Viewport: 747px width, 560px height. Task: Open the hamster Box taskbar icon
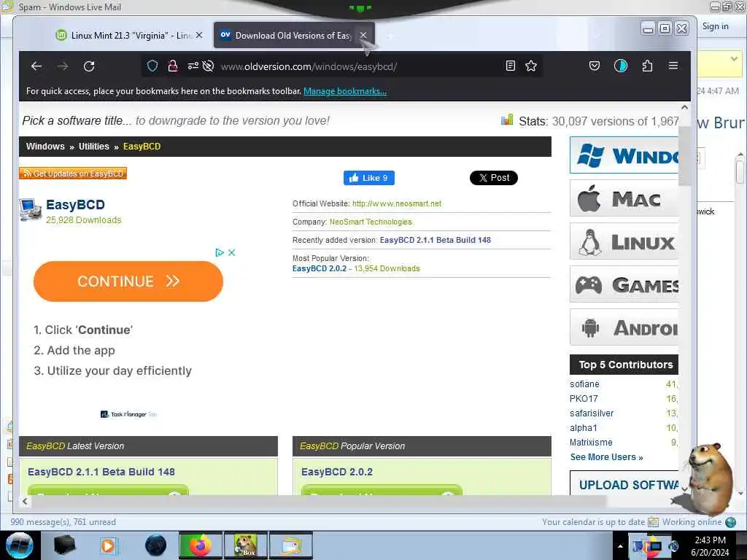click(x=245, y=545)
